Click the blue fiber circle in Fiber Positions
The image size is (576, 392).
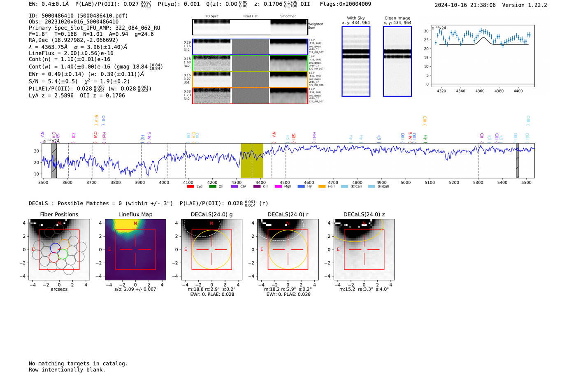coord(55,248)
